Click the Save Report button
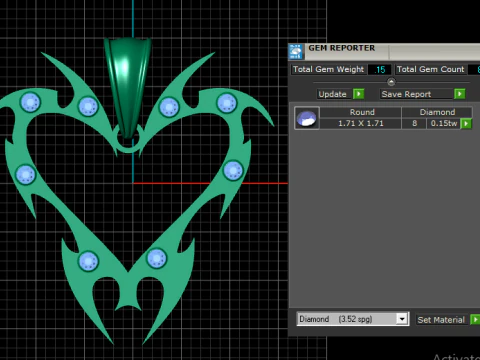The height and width of the screenshot is (360, 480). tap(417, 94)
